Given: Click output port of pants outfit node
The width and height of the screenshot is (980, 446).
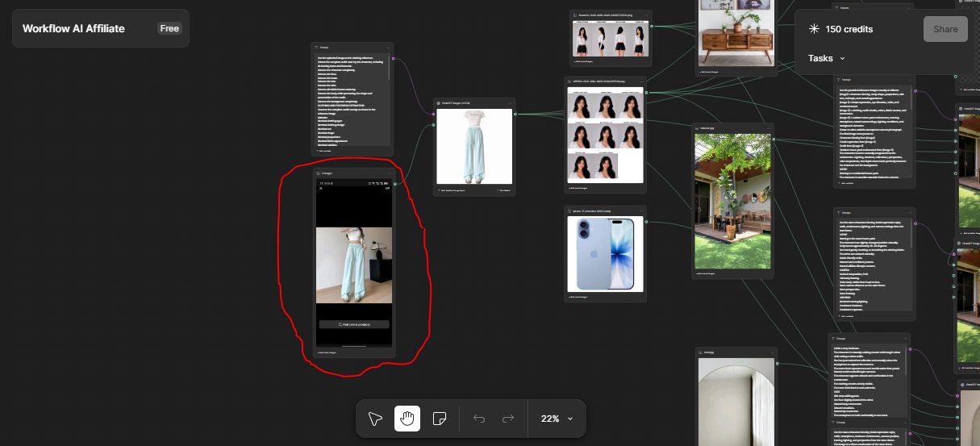Looking at the screenshot, I should click(x=516, y=114).
